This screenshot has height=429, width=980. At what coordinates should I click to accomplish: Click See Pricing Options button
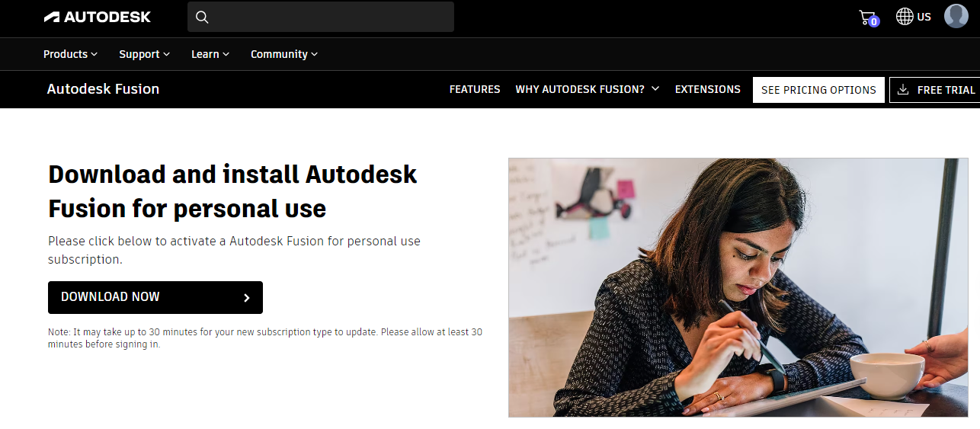[818, 90]
